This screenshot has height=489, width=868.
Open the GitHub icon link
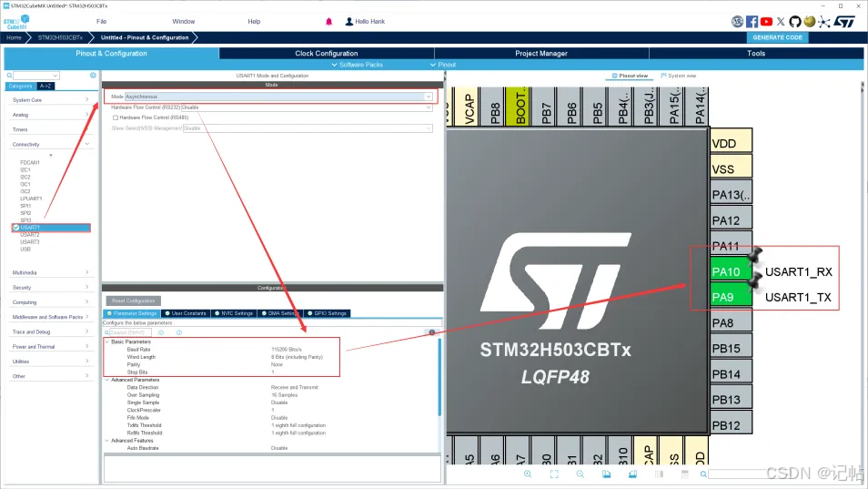(x=795, y=21)
